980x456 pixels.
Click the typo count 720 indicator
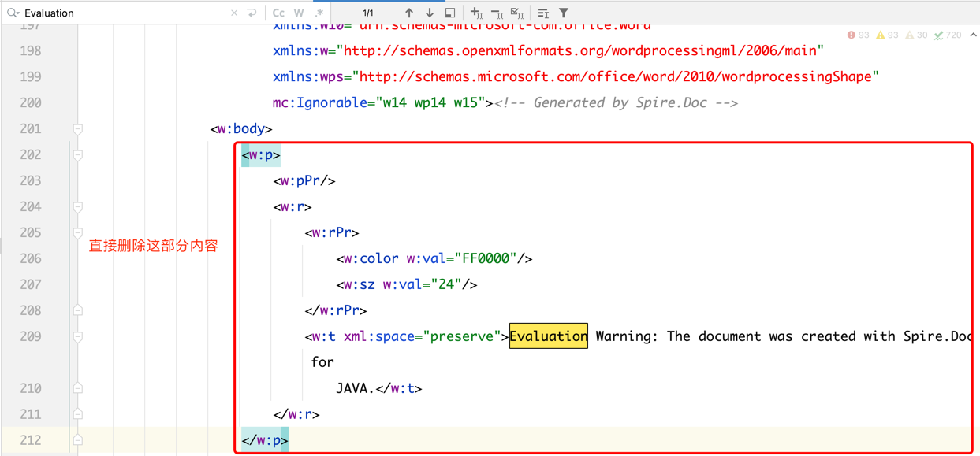(948, 35)
